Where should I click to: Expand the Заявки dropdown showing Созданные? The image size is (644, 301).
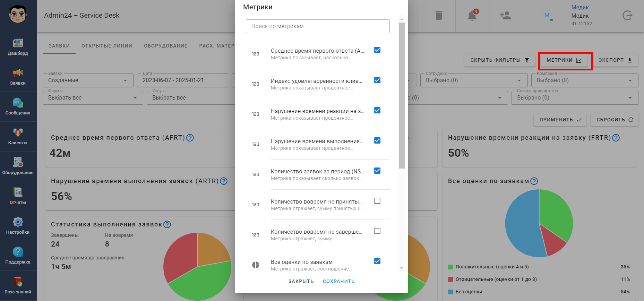click(x=88, y=80)
